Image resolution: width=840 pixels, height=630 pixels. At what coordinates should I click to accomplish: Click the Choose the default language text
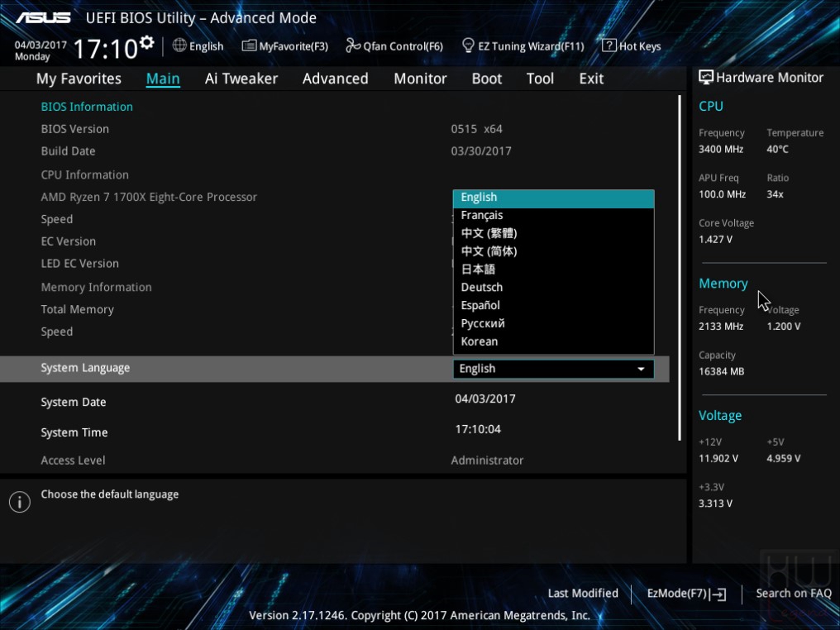[x=110, y=495]
